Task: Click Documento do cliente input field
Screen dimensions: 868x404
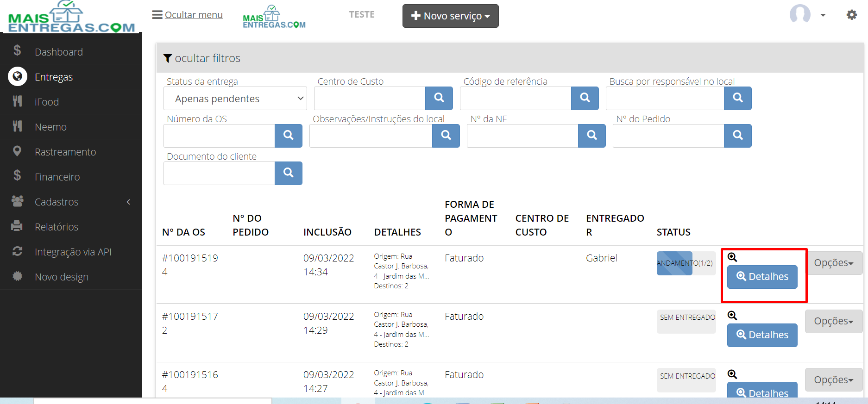Action: coord(219,173)
